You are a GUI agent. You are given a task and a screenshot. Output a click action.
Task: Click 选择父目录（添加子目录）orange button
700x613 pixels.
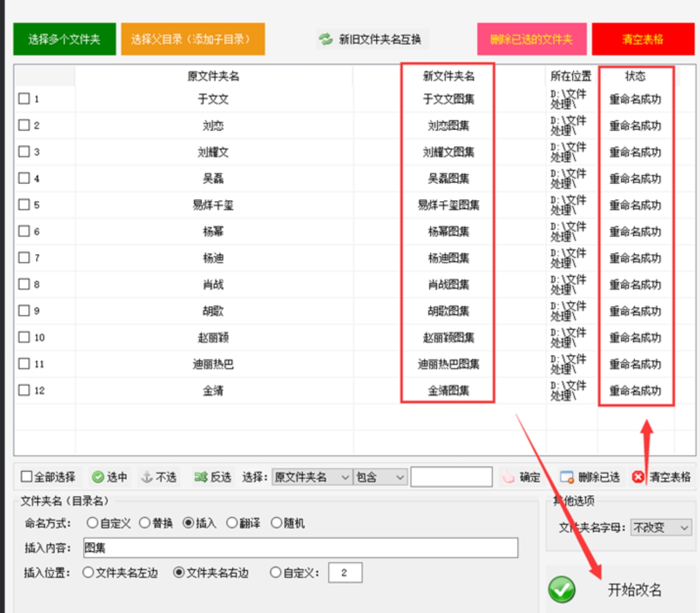tap(193, 39)
